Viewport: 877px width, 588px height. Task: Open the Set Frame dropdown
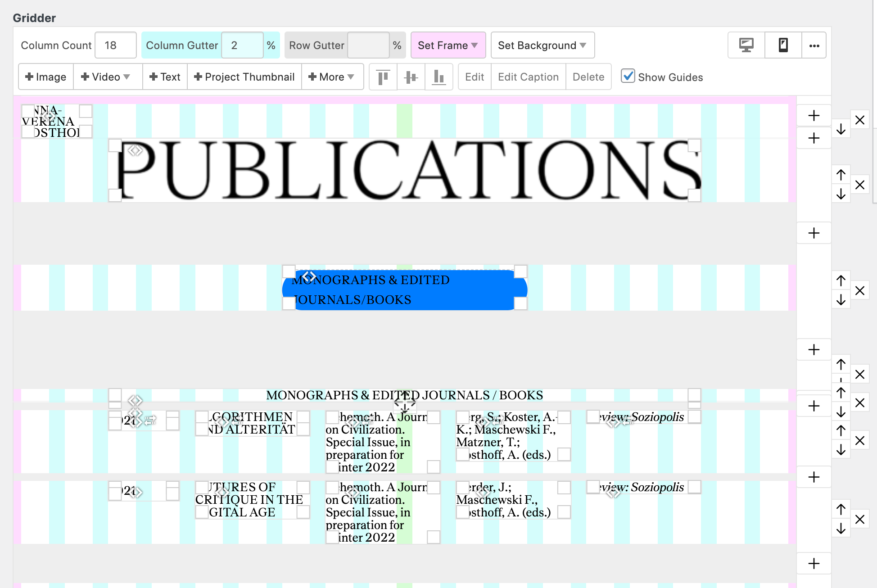point(448,45)
